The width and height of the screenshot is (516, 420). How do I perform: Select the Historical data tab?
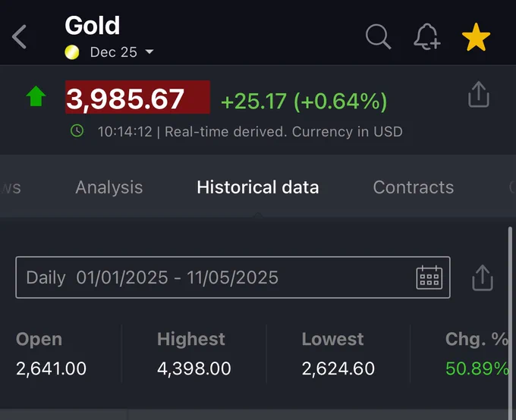[x=257, y=187]
